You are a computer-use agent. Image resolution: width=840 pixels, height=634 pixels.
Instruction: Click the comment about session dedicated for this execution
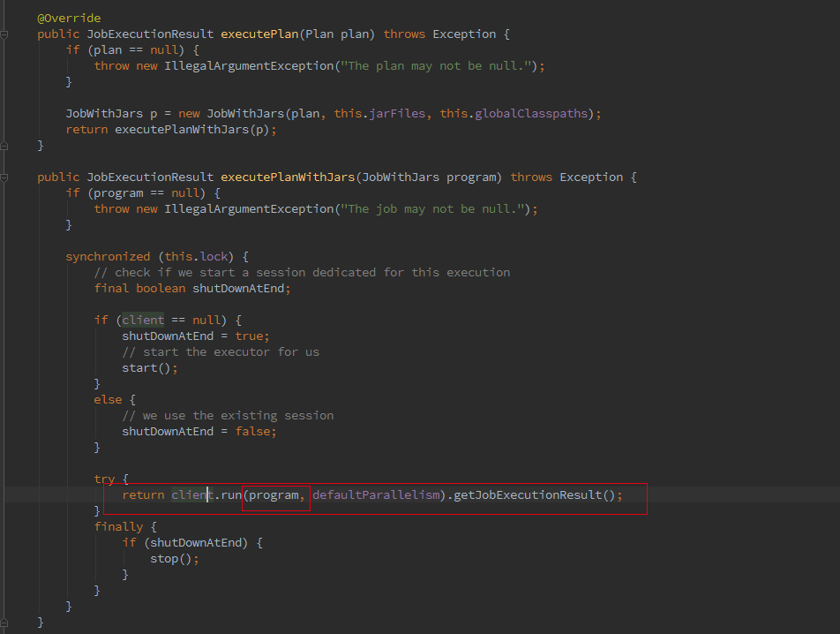click(302, 273)
